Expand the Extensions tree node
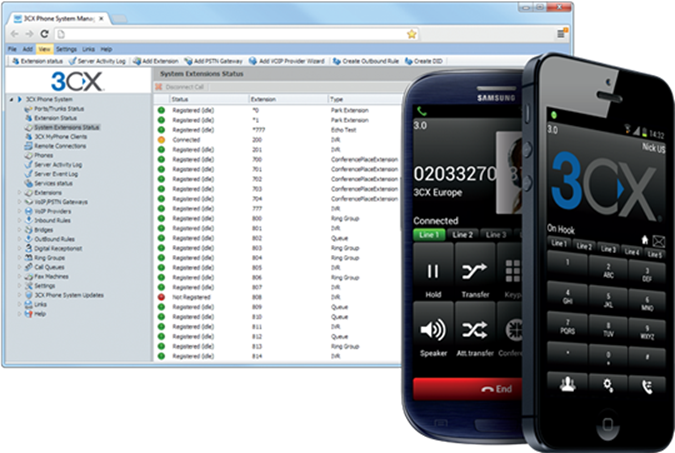 19,192
